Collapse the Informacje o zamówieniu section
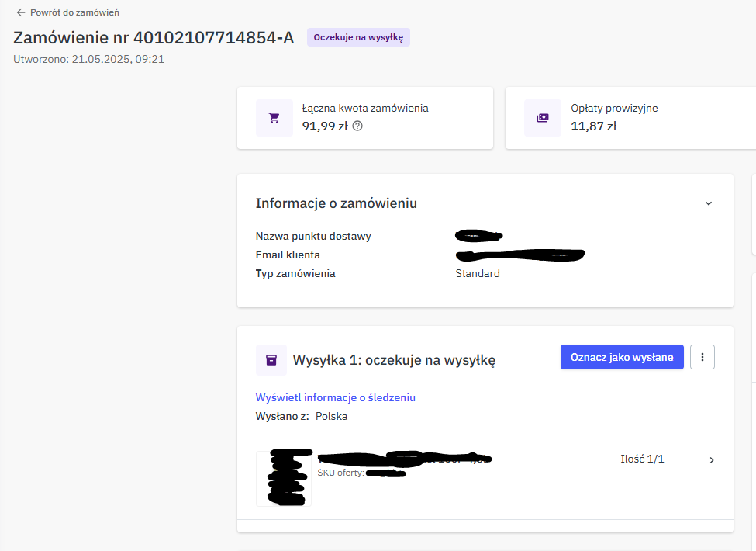 tap(708, 203)
